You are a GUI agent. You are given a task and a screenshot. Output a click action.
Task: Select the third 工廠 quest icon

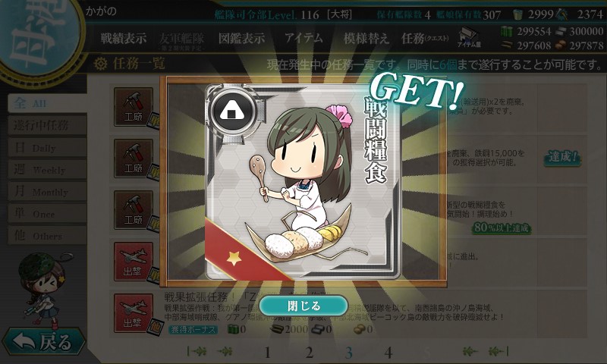point(134,210)
